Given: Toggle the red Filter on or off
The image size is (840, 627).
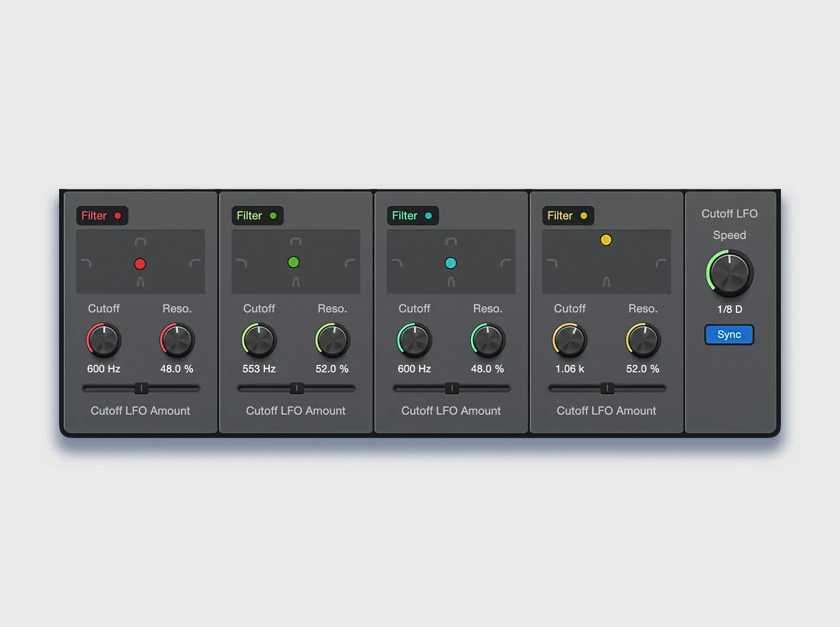Looking at the screenshot, I should coord(102,215).
